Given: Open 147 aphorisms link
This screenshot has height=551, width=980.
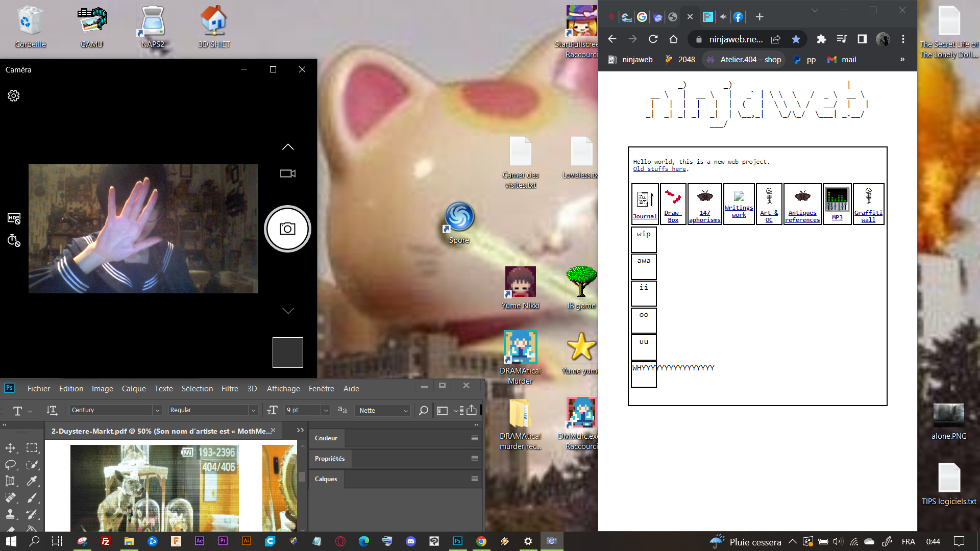Looking at the screenshot, I should coord(705,216).
